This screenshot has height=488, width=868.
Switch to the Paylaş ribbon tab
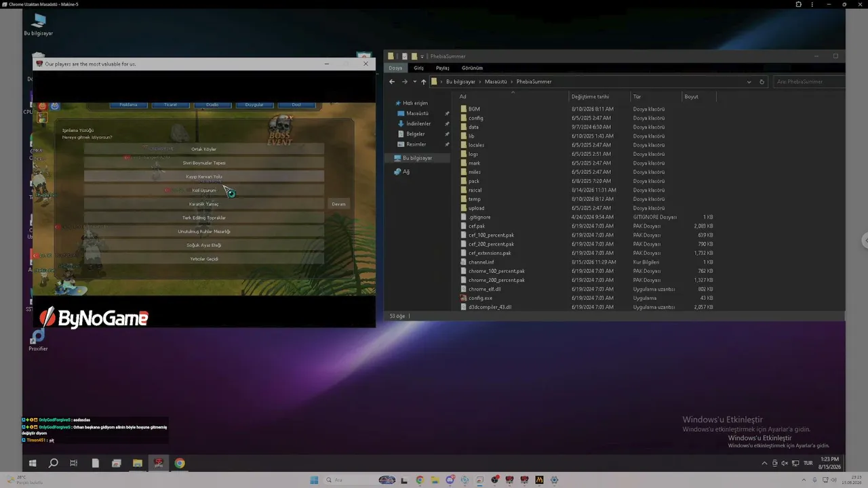click(443, 68)
